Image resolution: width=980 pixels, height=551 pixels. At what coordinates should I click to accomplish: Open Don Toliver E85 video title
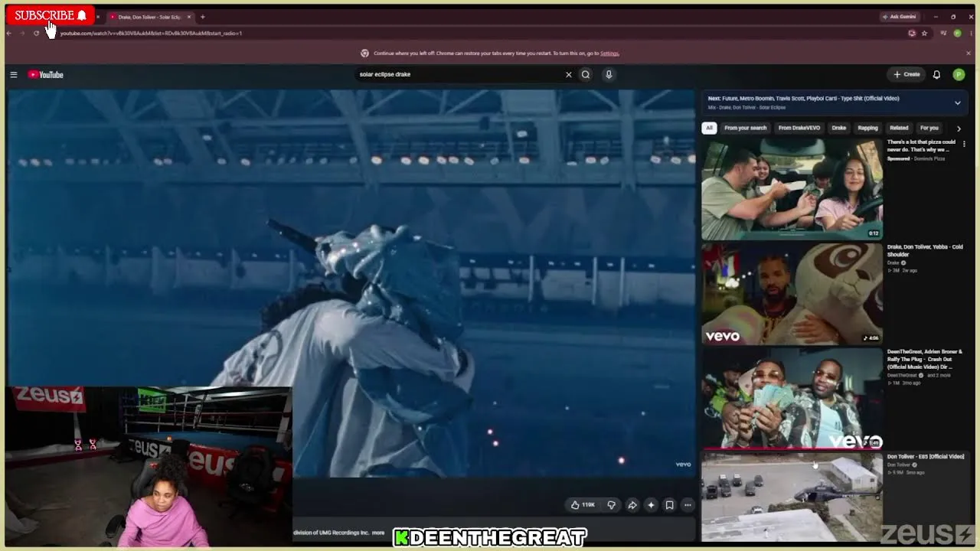[x=925, y=456]
